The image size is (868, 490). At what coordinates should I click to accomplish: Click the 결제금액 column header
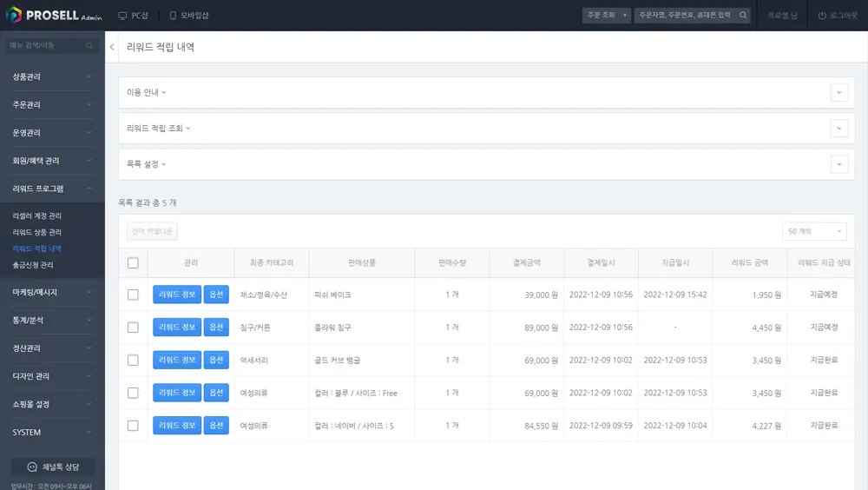pyautogui.click(x=527, y=262)
